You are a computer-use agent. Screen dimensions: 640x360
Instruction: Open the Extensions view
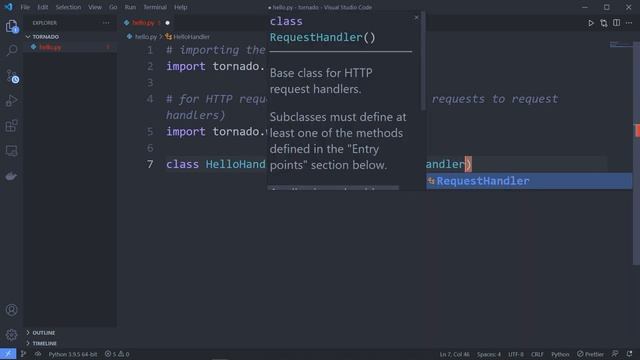click(11, 126)
